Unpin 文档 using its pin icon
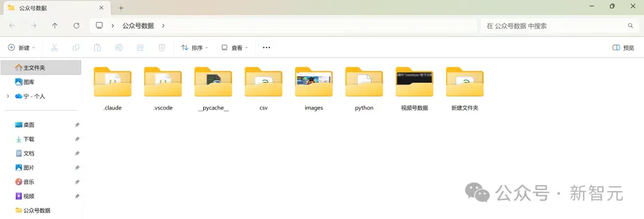This screenshot has width=644, height=219. pyautogui.click(x=77, y=154)
